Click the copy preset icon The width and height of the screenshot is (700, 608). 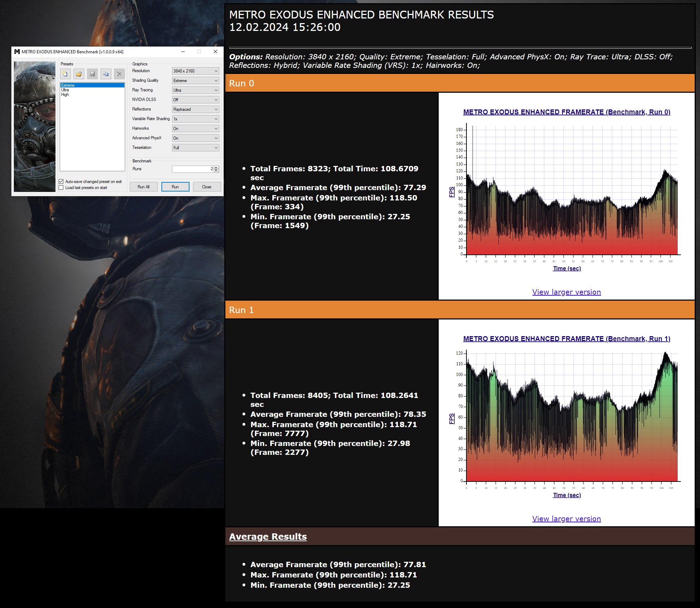pos(106,74)
